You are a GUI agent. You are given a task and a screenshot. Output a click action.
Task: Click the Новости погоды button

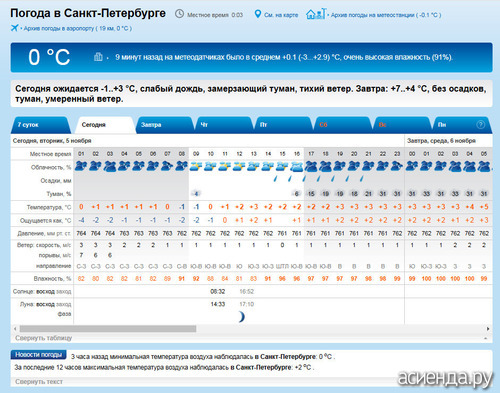[x=39, y=355]
